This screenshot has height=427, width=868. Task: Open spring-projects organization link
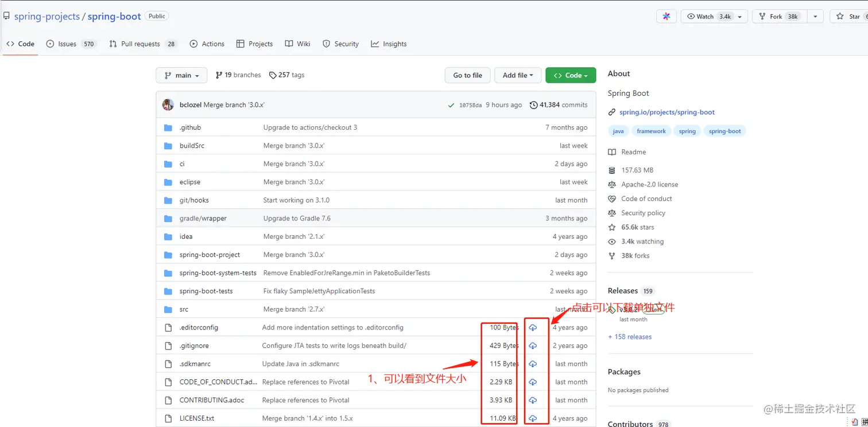[47, 17]
